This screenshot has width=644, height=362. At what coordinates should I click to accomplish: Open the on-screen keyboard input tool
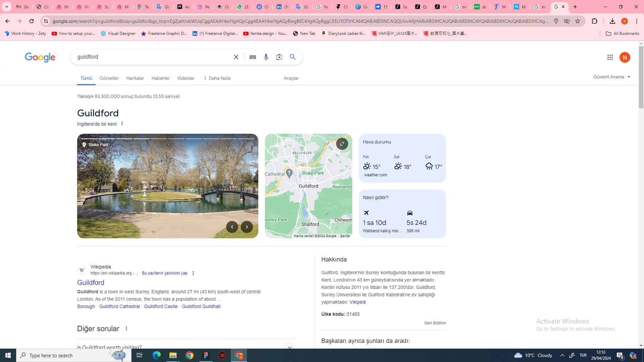click(253, 57)
